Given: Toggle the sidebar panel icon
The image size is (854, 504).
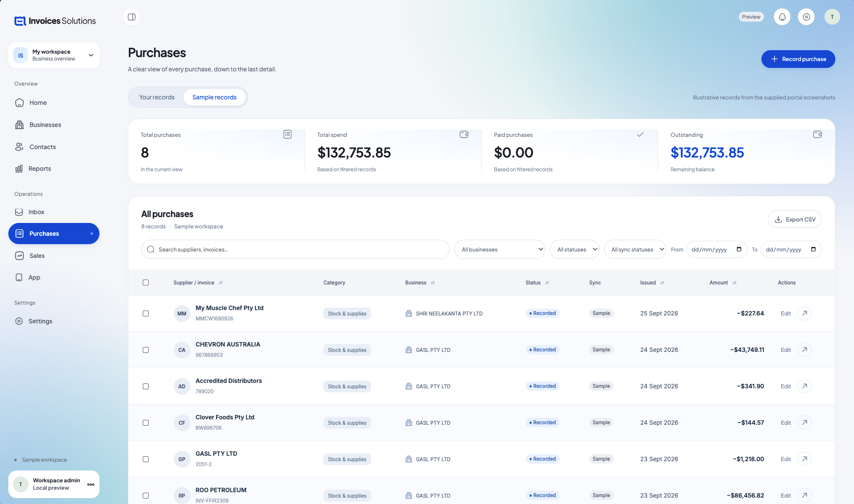Looking at the screenshot, I should point(131,17).
